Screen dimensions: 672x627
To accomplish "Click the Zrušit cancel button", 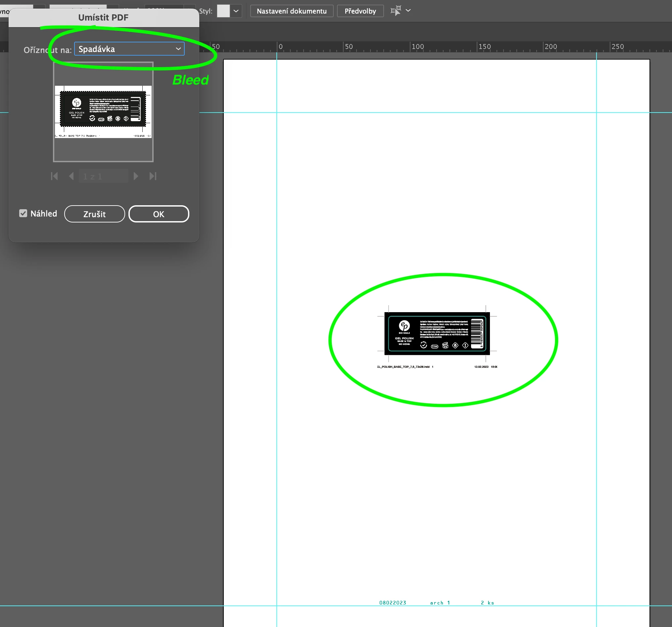I will click(94, 214).
